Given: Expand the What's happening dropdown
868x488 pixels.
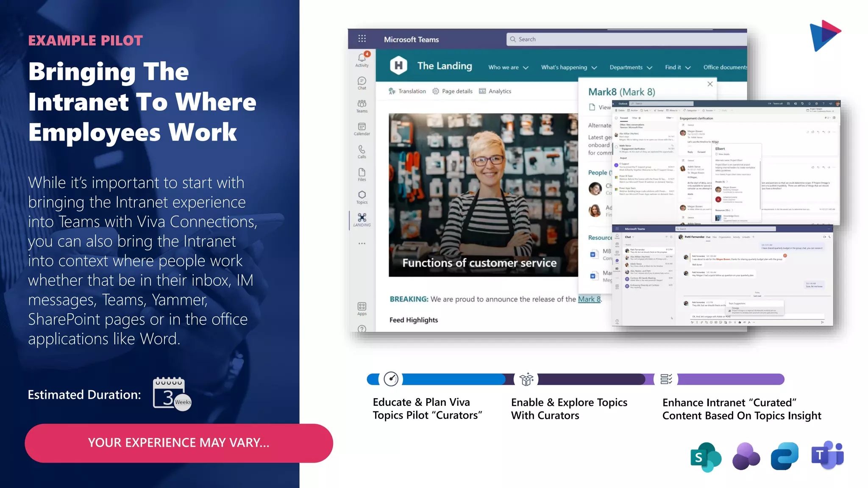Looking at the screenshot, I should 569,67.
